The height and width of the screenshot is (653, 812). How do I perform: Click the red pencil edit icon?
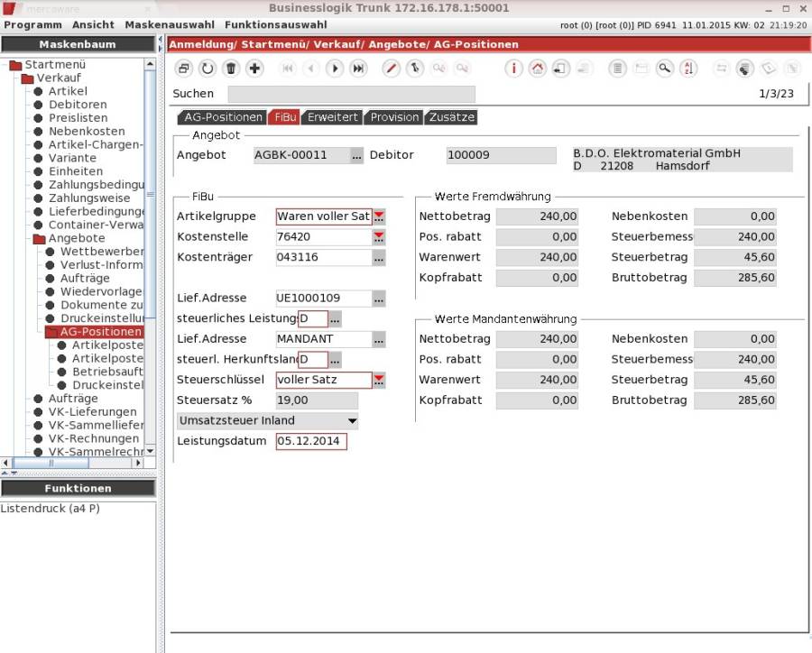tap(391, 69)
